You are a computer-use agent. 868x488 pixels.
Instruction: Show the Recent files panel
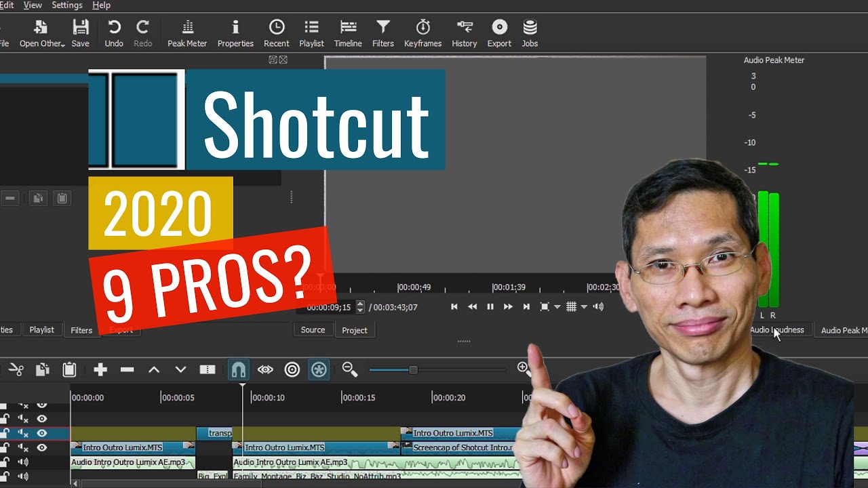pos(277,33)
